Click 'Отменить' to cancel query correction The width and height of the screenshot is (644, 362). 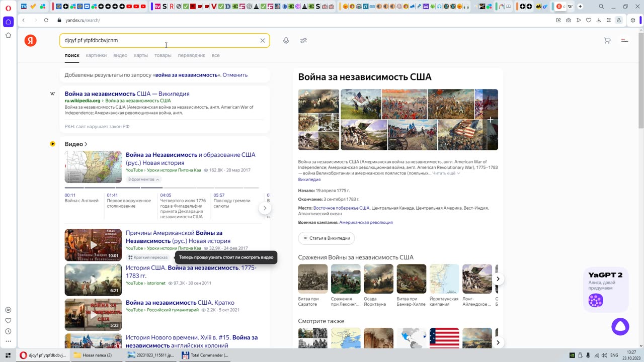pyautogui.click(x=235, y=75)
